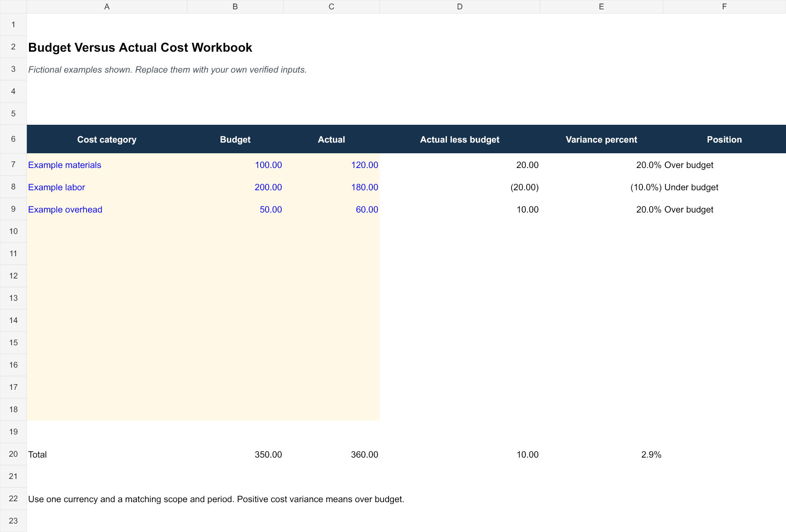Click the 'Actual' header cell

(x=332, y=139)
